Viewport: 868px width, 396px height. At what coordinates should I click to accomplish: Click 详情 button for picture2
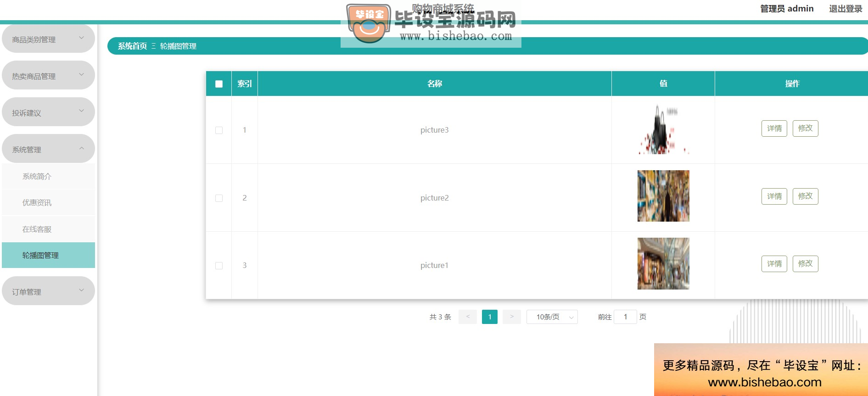click(x=774, y=196)
